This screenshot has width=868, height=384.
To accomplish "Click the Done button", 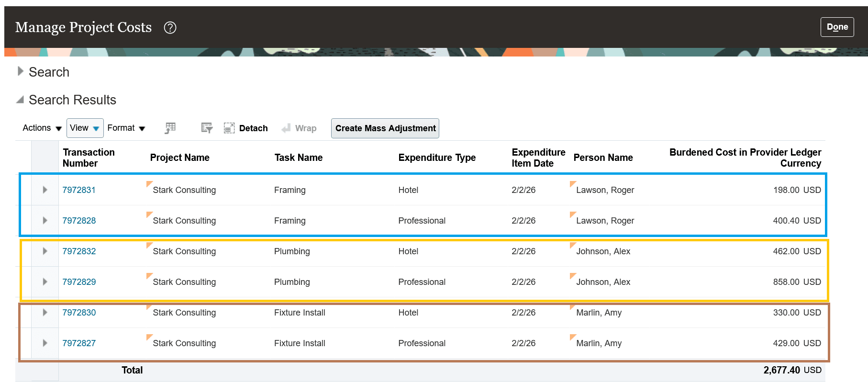I will 837,27.
